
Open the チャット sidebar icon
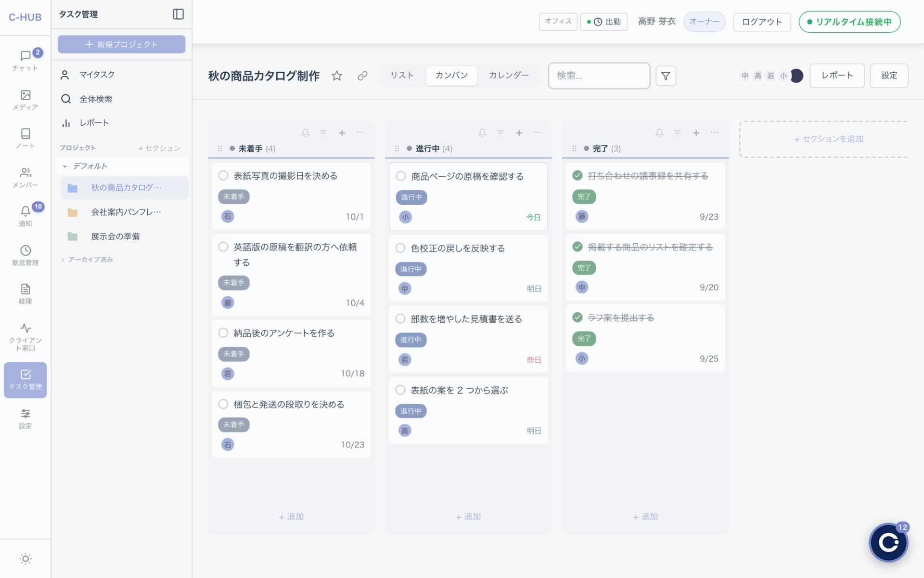coord(26,61)
